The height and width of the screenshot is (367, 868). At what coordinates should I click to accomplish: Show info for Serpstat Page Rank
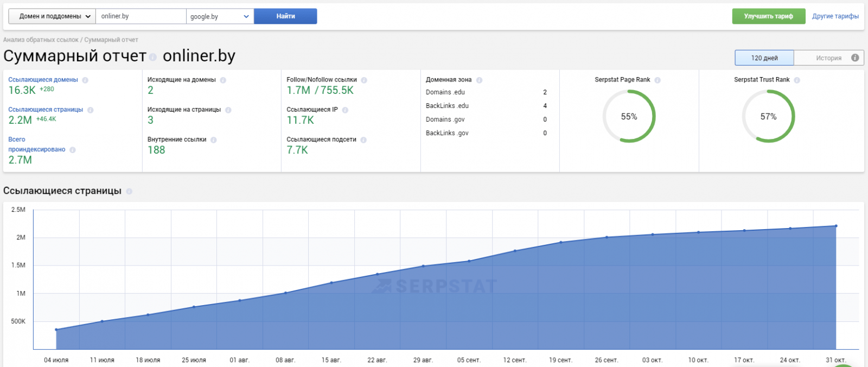(658, 80)
